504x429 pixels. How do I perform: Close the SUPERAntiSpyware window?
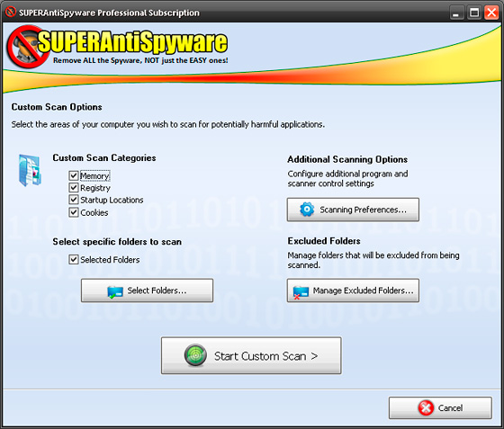pos(491,13)
